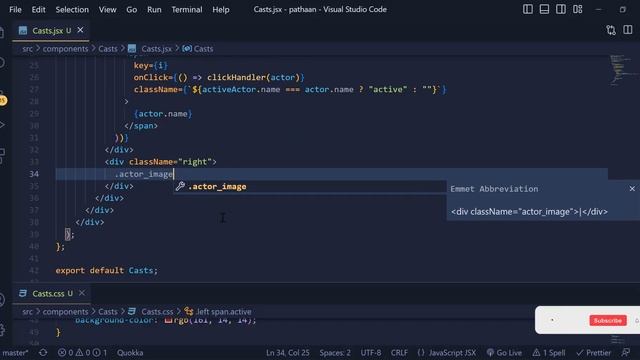Image resolution: width=640 pixels, height=360 pixels.
Task: Click the Emmet suggestion wrench icon
Action: pos(180,187)
